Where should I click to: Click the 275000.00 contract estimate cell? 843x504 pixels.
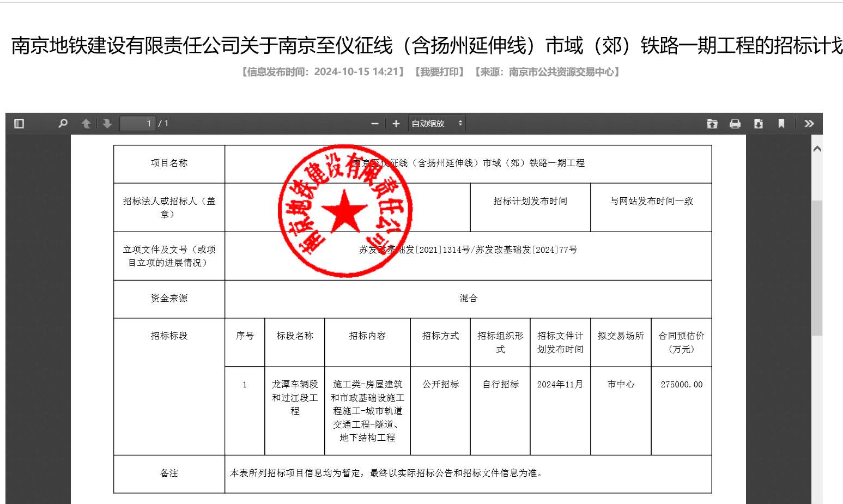coord(682,384)
